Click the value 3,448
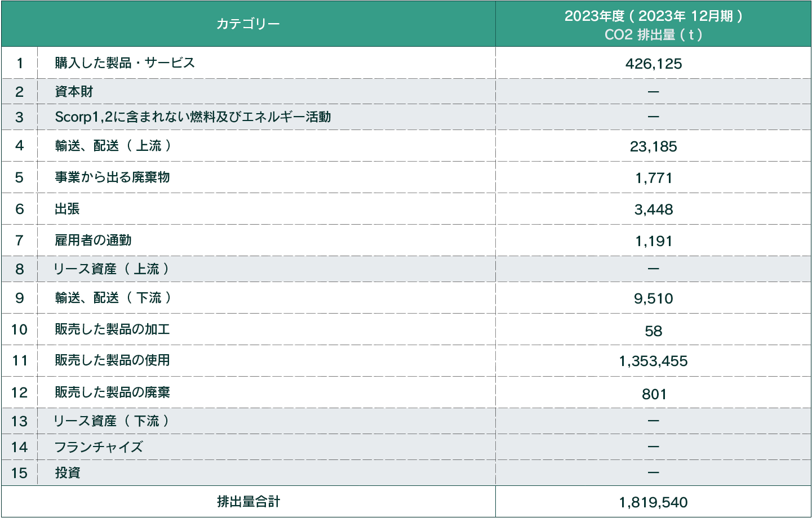This screenshot has width=812, height=518. 654,209
